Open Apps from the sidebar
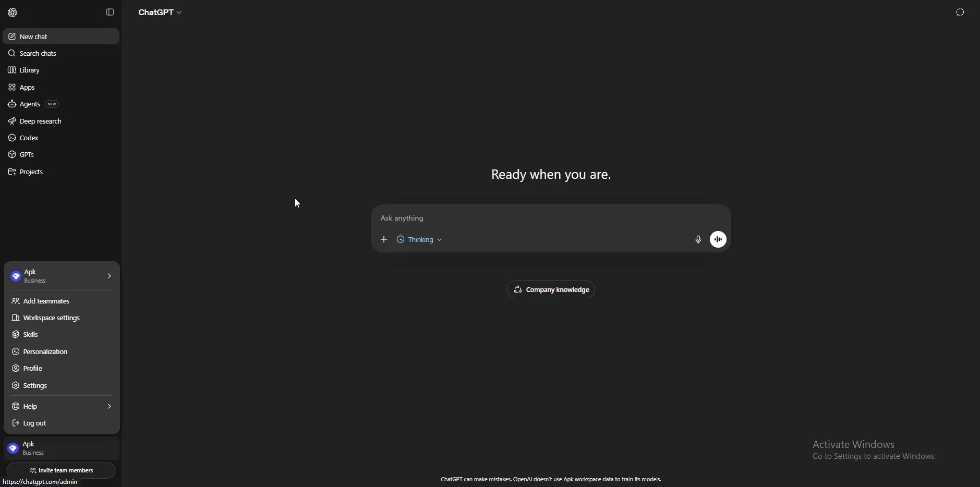This screenshot has height=487, width=980. click(61, 87)
